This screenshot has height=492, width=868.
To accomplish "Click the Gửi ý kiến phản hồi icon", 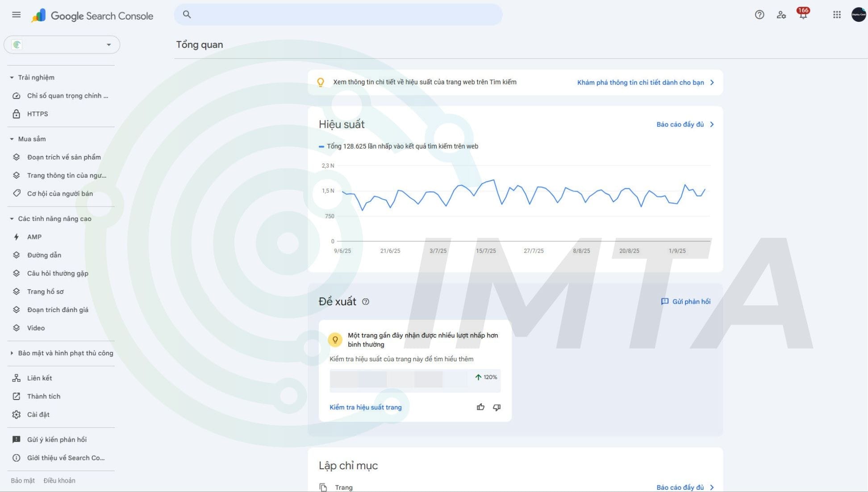I will coord(16,439).
